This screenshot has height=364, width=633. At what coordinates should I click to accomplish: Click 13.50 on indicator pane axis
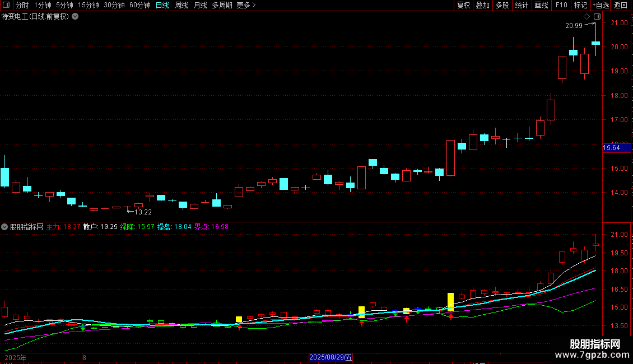coord(619,326)
